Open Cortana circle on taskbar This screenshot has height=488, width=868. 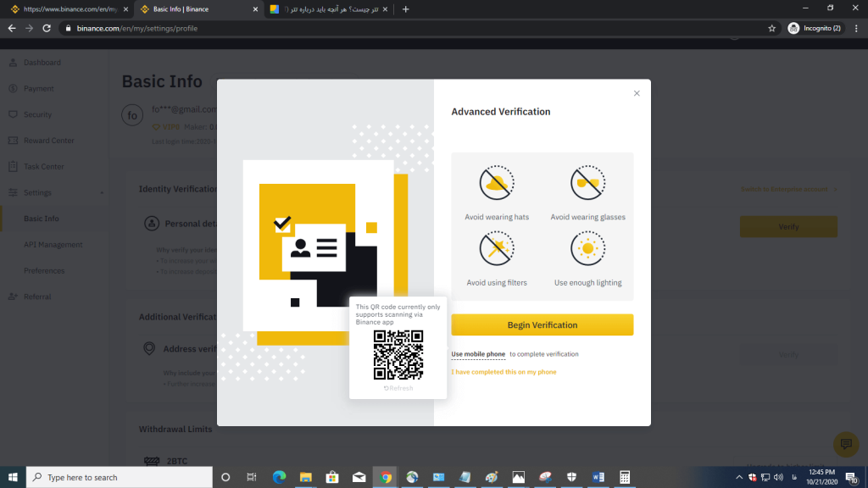225,477
